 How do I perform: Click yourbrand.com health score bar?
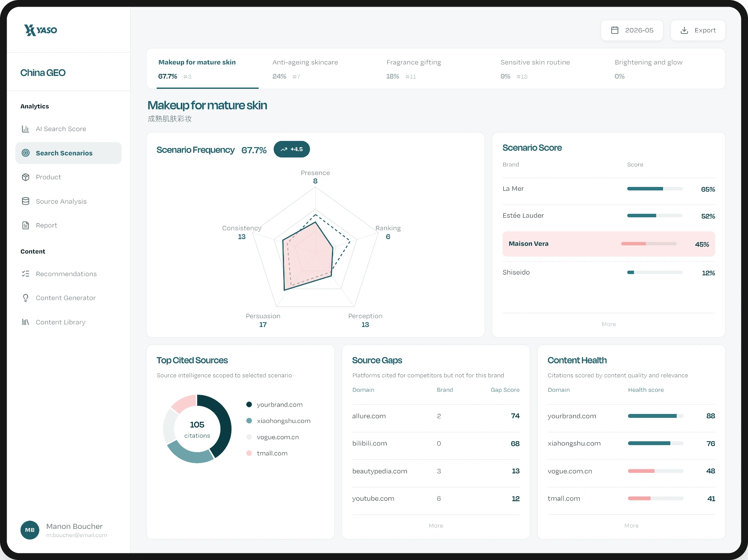click(655, 416)
